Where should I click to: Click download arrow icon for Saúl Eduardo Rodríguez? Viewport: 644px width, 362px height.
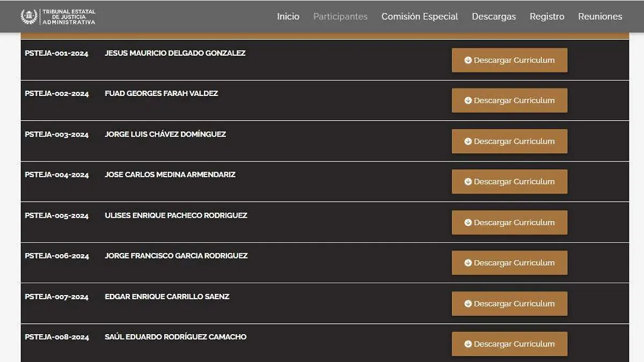pyautogui.click(x=468, y=344)
